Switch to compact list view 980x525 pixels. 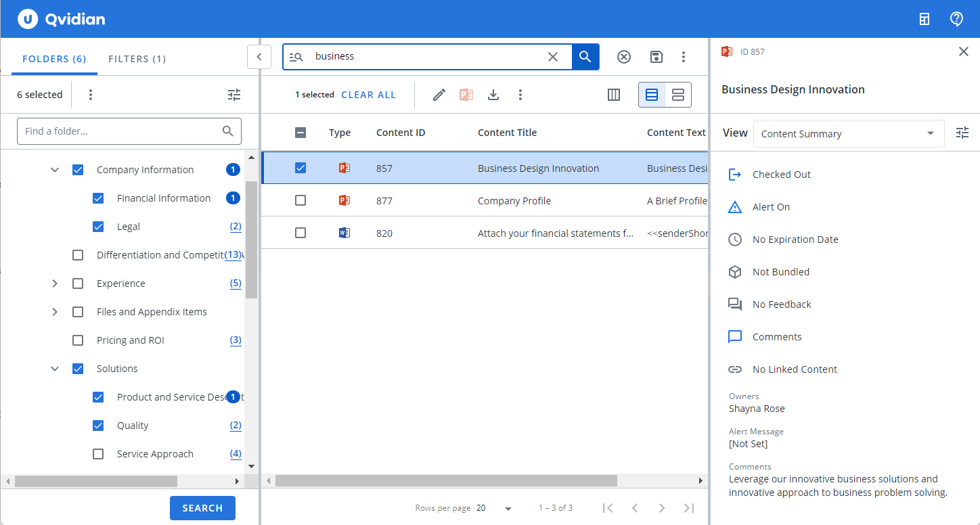click(652, 95)
